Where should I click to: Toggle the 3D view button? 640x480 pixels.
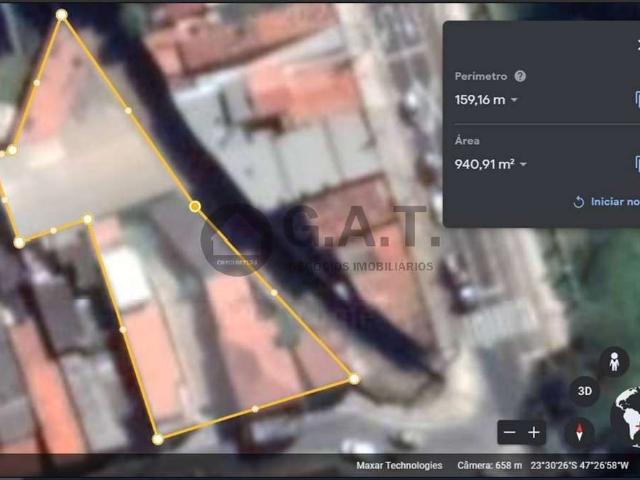click(585, 391)
